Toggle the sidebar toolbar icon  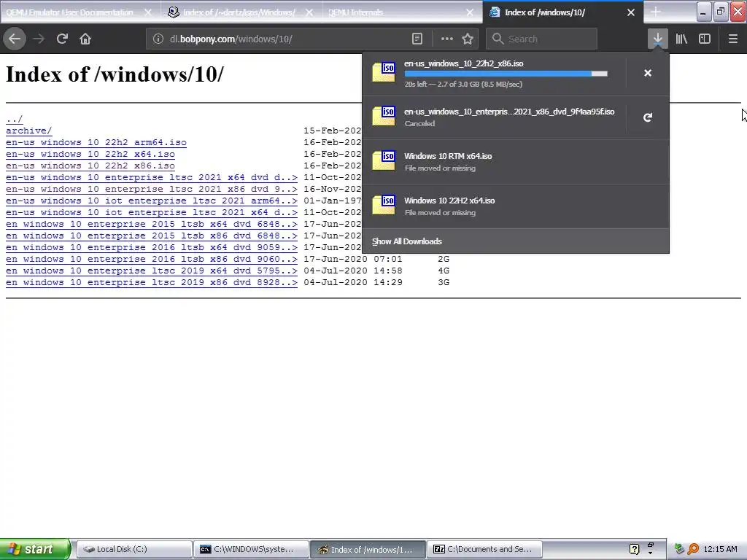(705, 39)
